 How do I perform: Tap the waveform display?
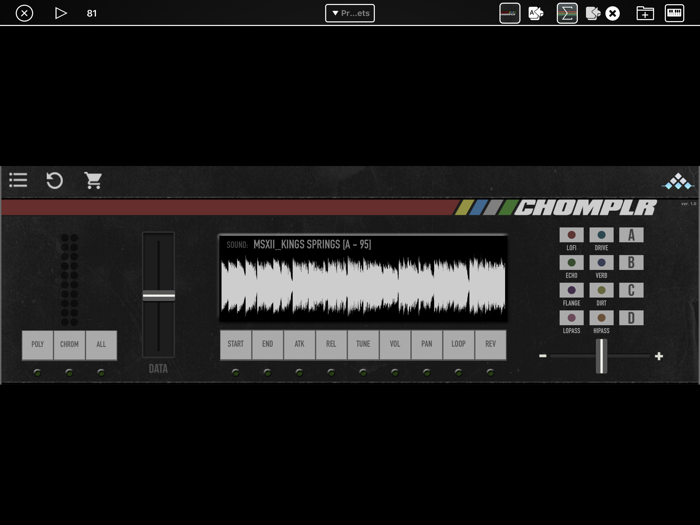pos(363,286)
